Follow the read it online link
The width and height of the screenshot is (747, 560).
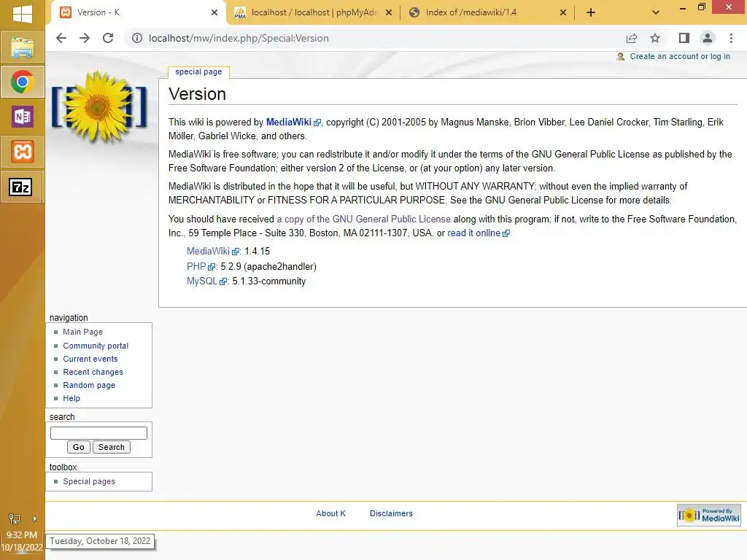pos(474,233)
